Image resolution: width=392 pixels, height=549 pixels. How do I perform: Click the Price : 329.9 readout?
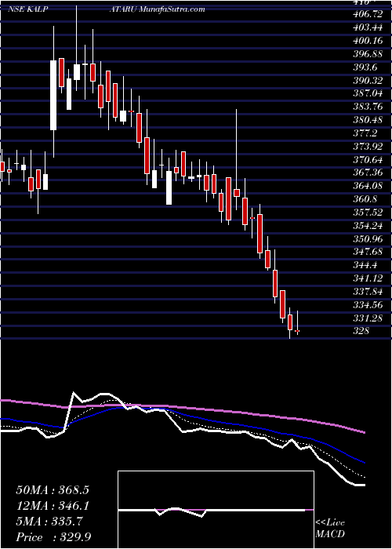pyautogui.click(x=53, y=537)
